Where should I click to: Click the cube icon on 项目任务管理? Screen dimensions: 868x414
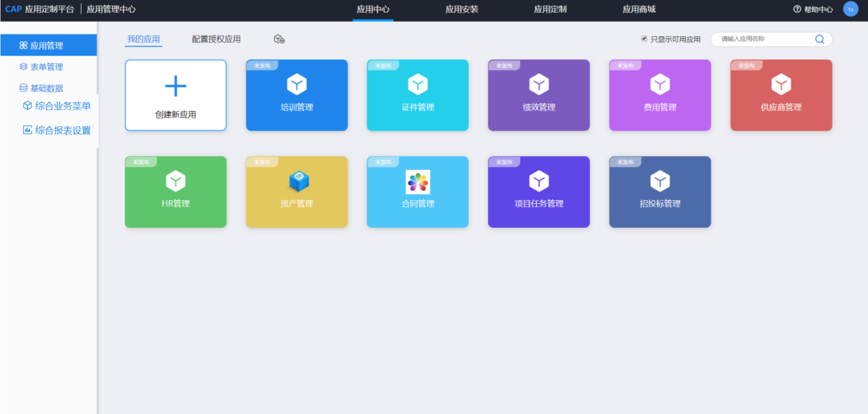539,181
